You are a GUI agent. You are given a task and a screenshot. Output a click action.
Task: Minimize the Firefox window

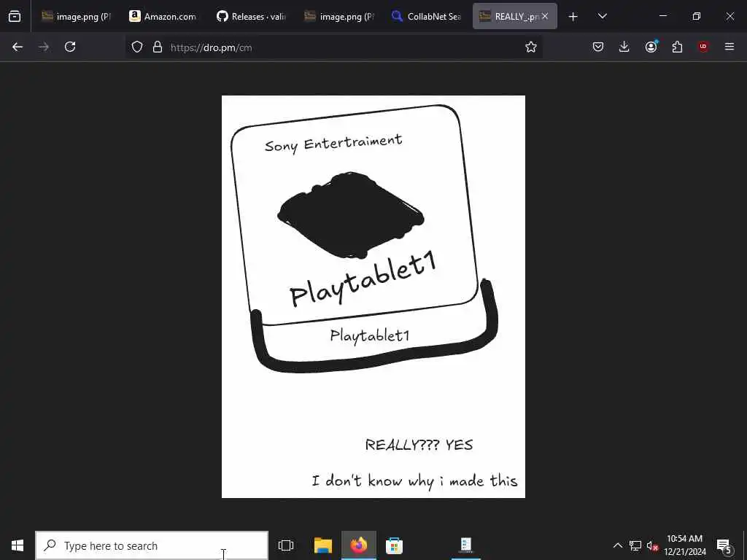tap(662, 16)
